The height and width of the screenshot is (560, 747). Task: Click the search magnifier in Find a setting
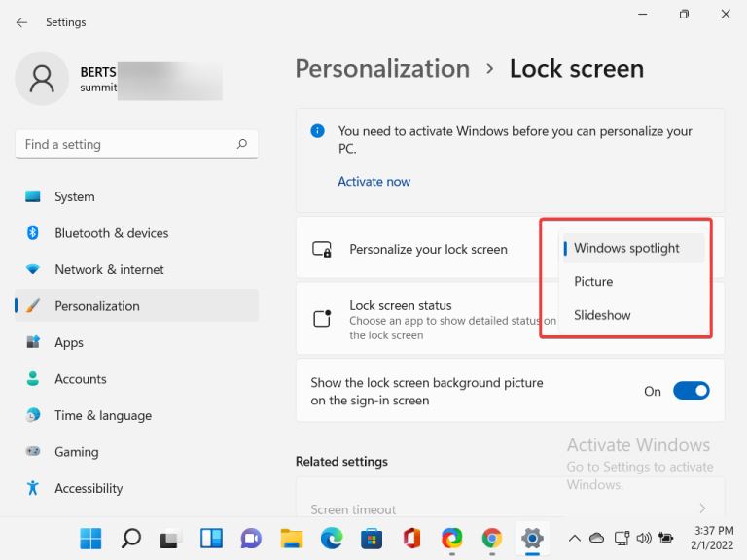click(242, 144)
